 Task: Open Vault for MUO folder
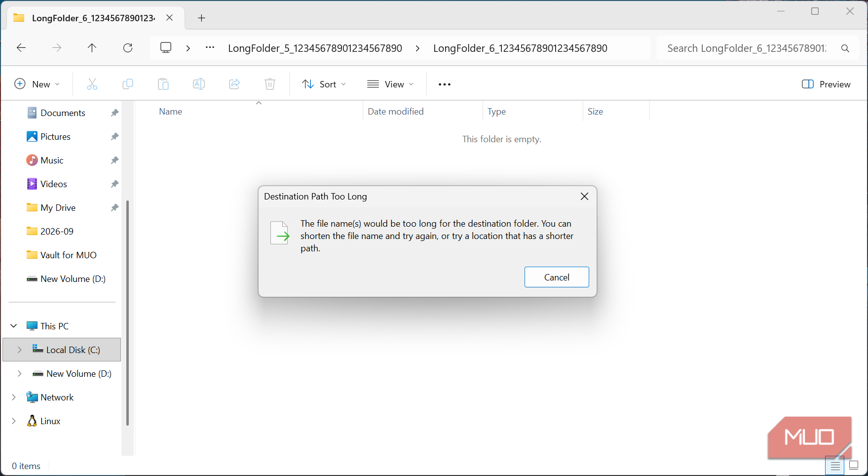click(68, 255)
